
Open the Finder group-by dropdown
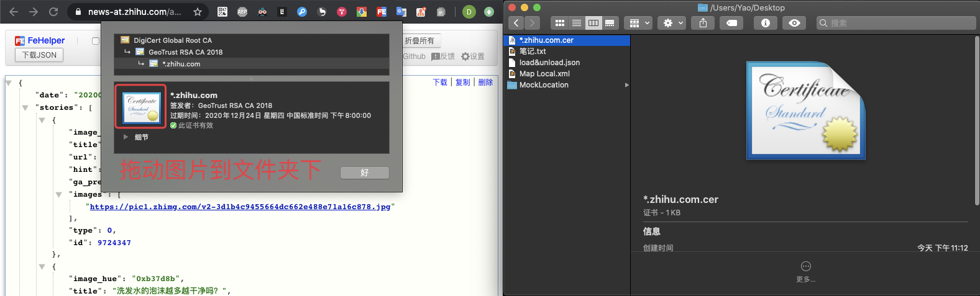tap(639, 23)
